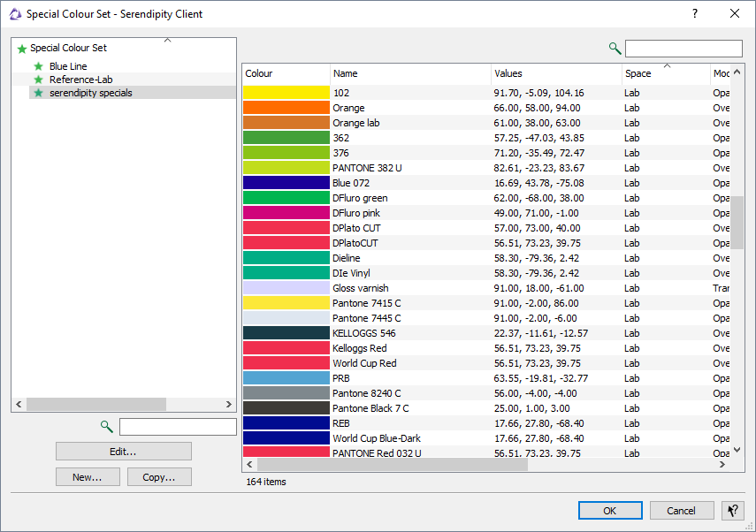
Task: Select the Reference-Lab colour set
Action: (x=81, y=80)
